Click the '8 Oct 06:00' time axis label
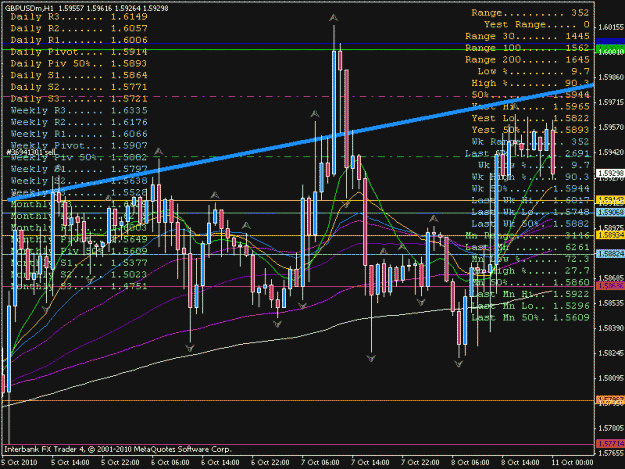This screenshot has width=625, height=469. [470, 463]
